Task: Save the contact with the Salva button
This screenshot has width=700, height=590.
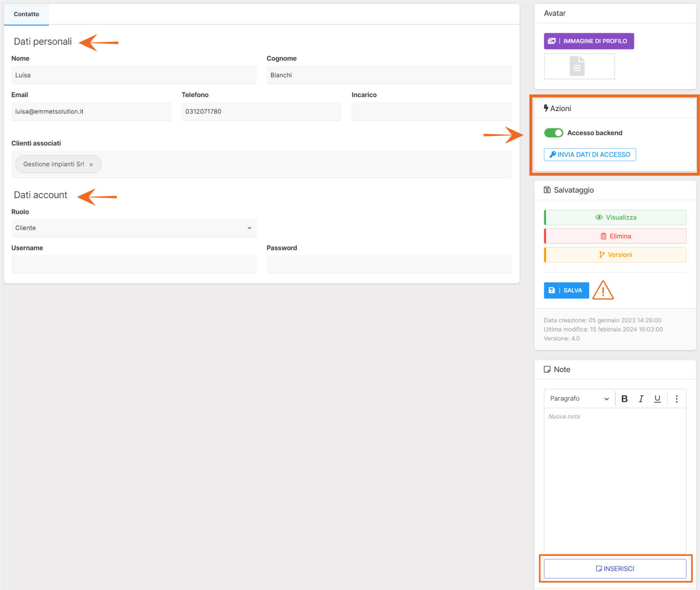Action: point(566,290)
